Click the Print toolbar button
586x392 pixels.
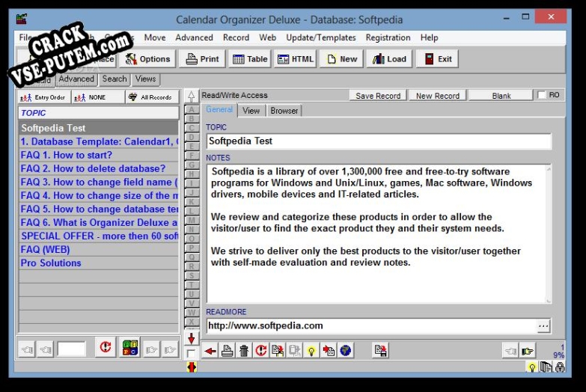(202, 59)
